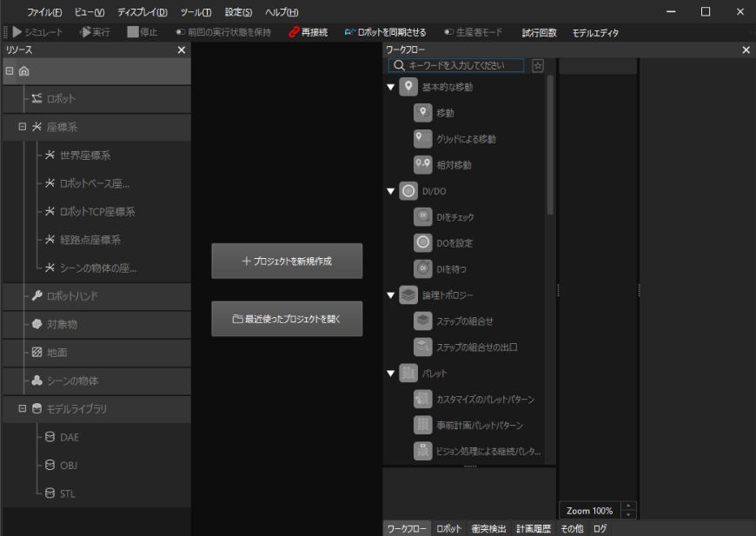Screen dimensions: 756x536
Task: Click the workflow keyword search field
Action: [x=456, y=65]
